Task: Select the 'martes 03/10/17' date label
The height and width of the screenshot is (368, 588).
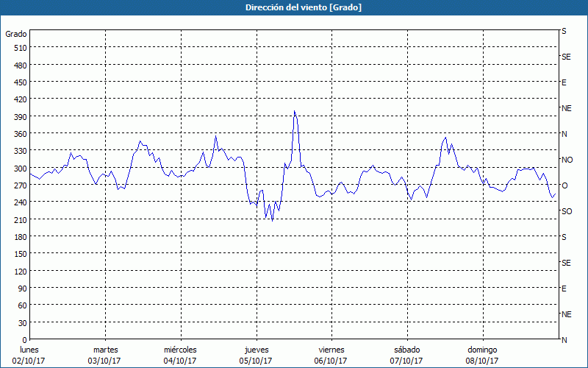Action: (x=105, y=355)
